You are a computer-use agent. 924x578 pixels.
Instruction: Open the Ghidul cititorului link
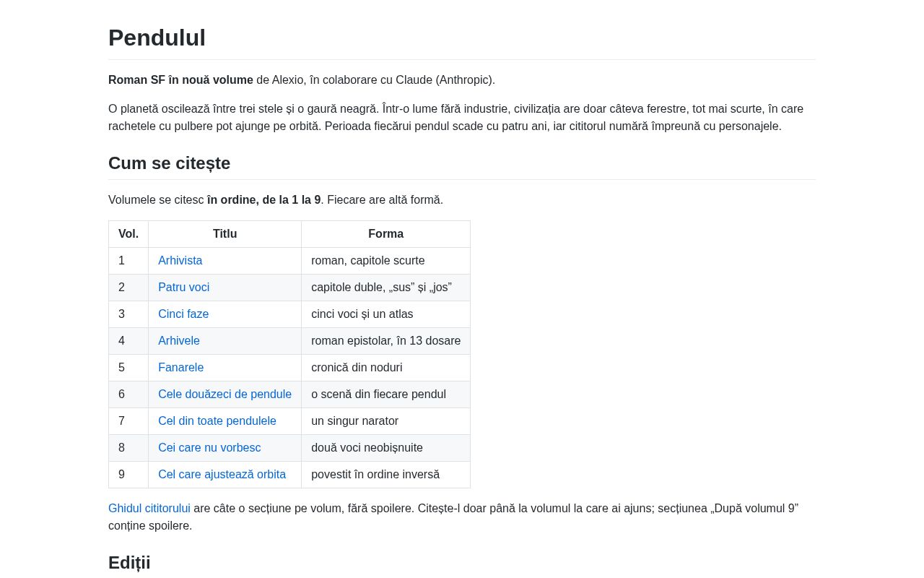pos(149,509)
